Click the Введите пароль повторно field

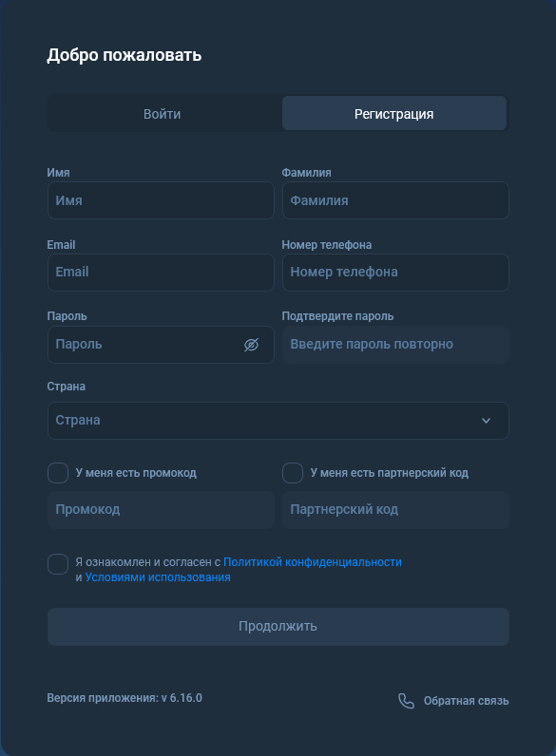pos(395,345)
